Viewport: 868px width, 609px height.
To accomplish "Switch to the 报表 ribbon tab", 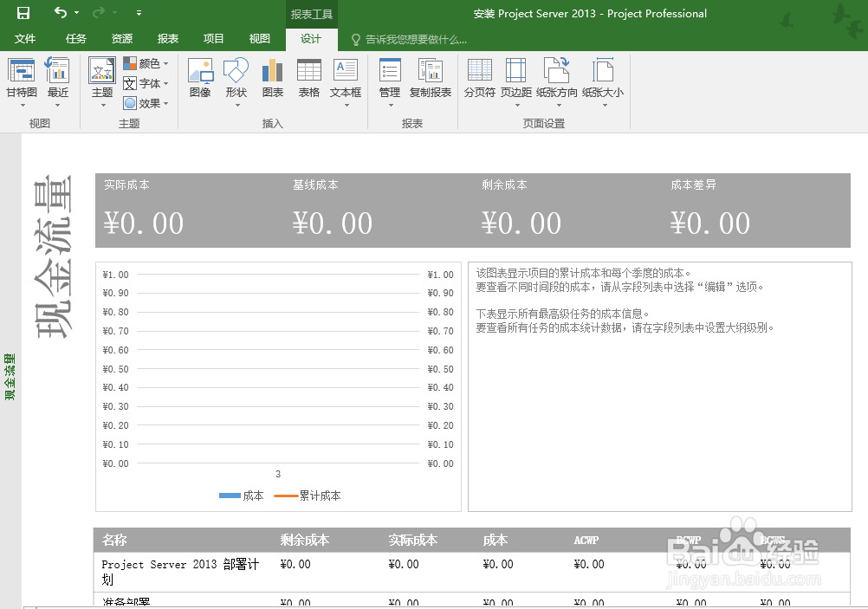I will 168,39.
